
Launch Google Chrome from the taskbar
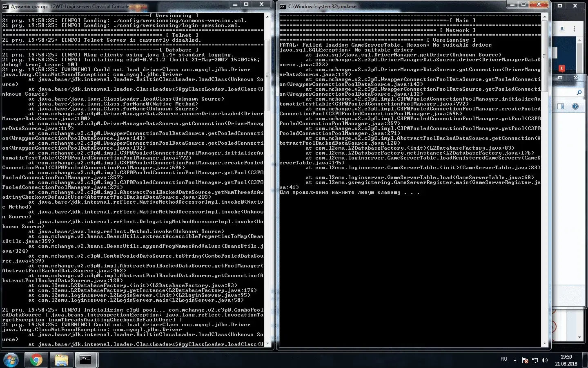point(36,360)
